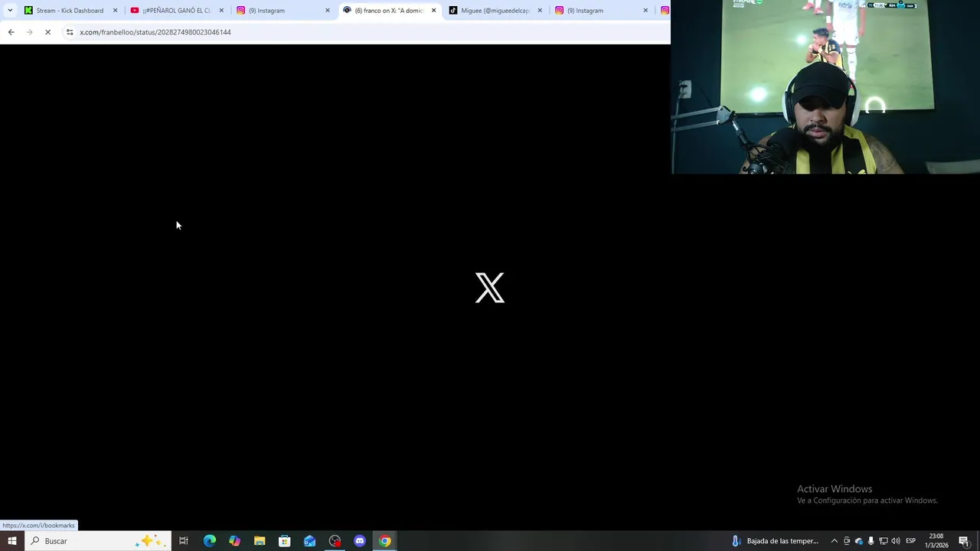Switch to the Stream - Kick Dashboard tab

point(70,11)
